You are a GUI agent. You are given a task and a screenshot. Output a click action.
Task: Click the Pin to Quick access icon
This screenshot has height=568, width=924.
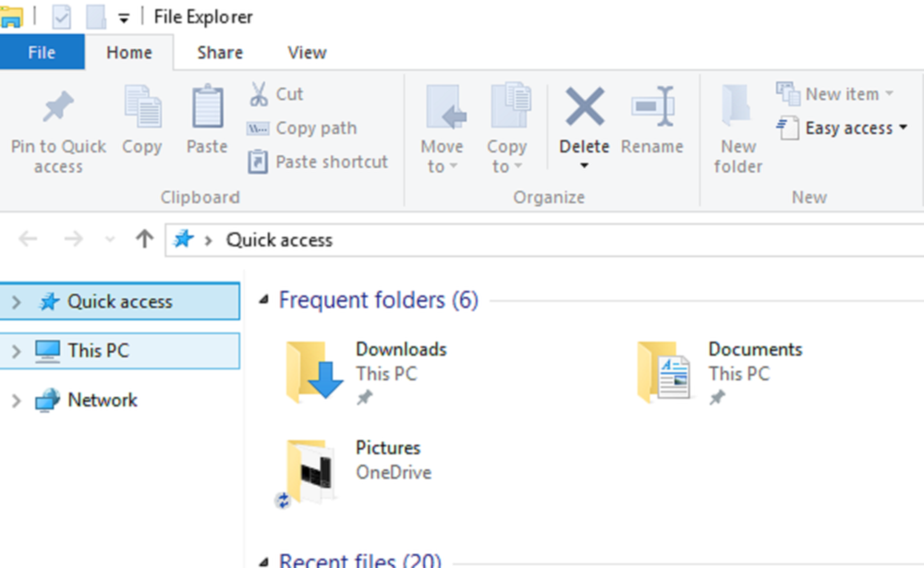tap(58, 108)
